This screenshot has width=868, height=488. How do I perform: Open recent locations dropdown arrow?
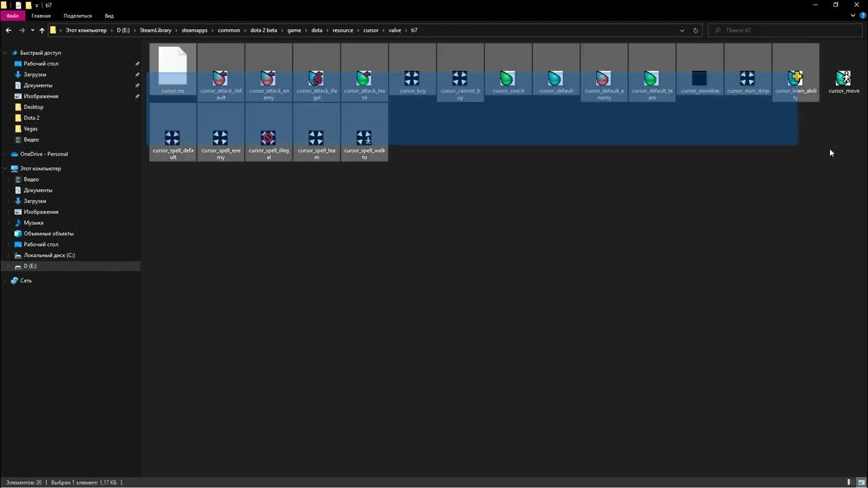coord(33,30)
